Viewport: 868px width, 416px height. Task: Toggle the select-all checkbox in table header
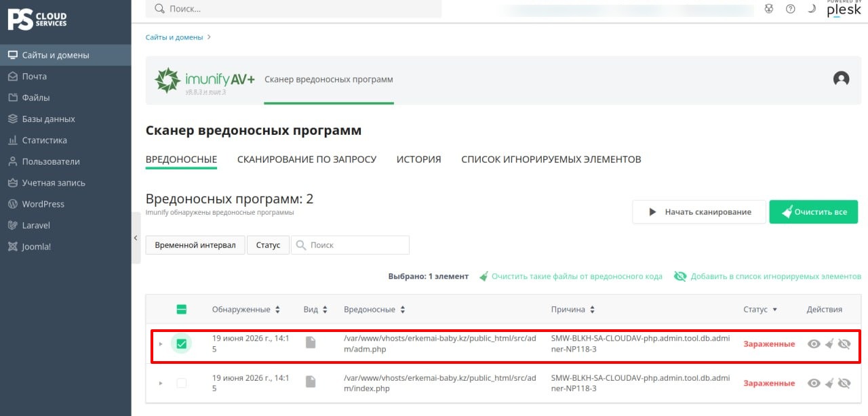[x=181, y=310]
